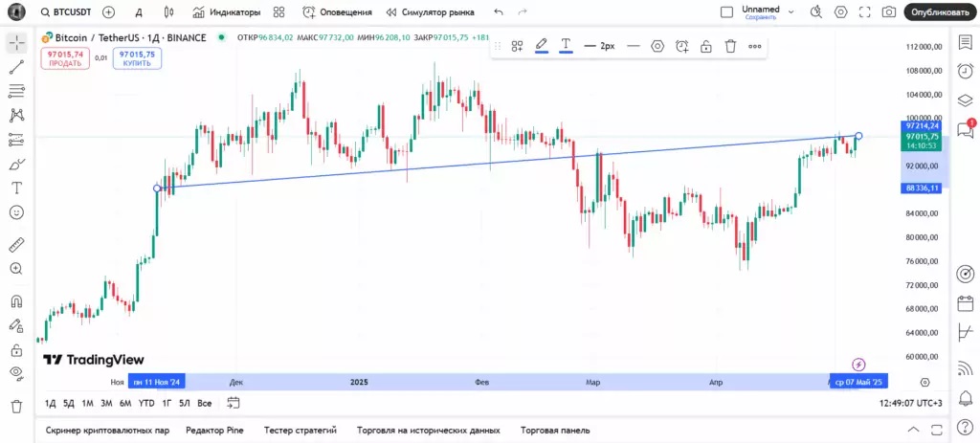Open help center question icon
This screenshot has height=443, width=980.
coord(965,428)
